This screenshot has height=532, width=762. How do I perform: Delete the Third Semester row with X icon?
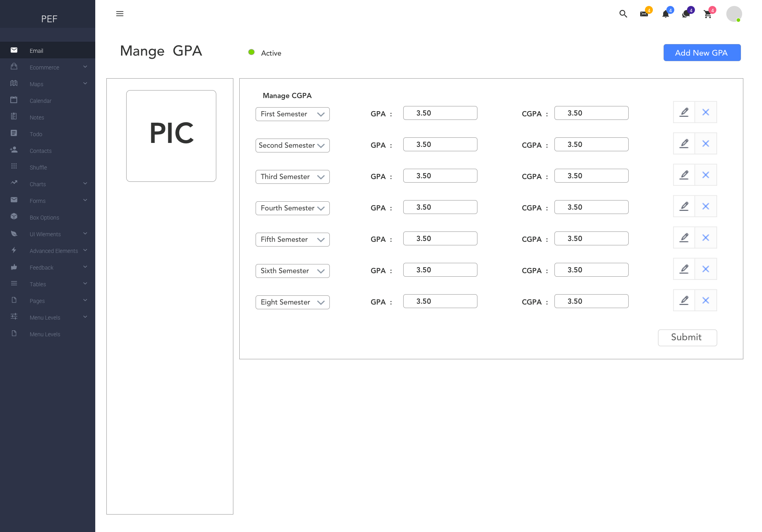click(x=706, y=175)
